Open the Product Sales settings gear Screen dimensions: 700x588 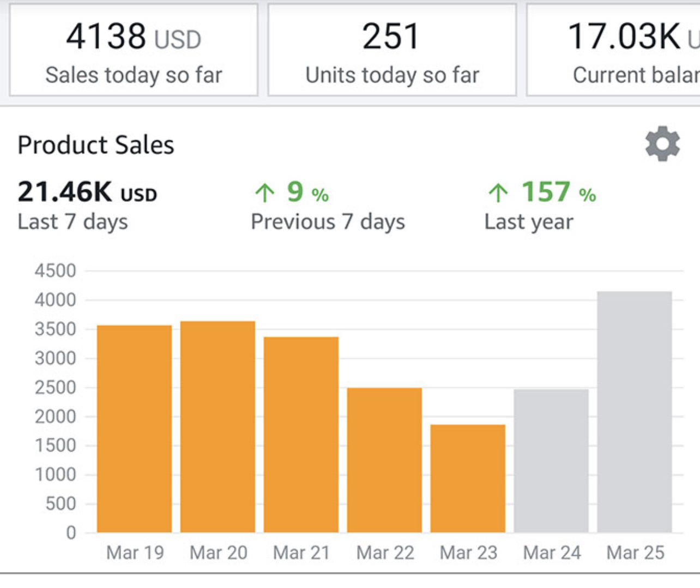[x=662, y=144]
